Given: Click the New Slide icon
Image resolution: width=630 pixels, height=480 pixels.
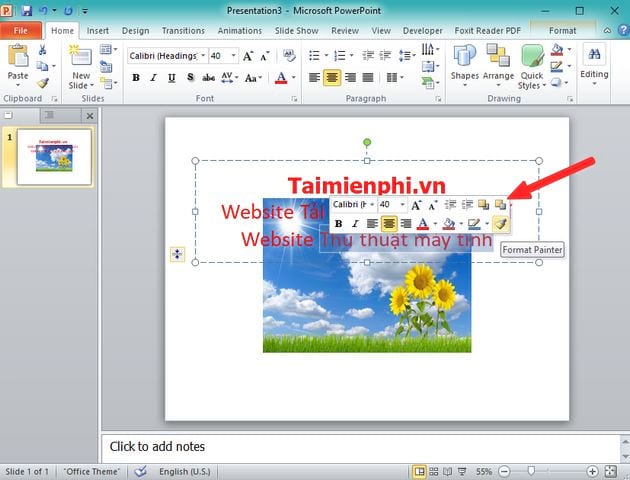Looking at the screenshot, I should [81, 55].
